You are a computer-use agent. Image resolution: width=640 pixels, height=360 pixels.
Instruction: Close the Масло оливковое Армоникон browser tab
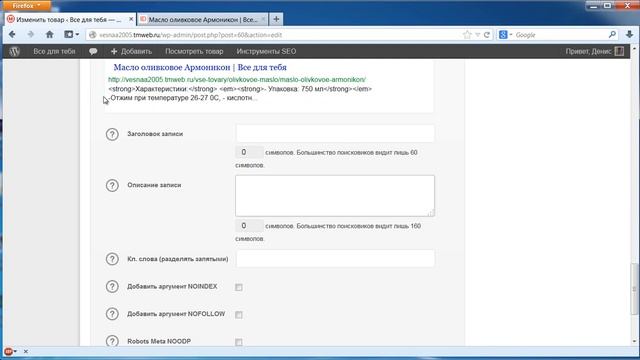click(263, 19)
